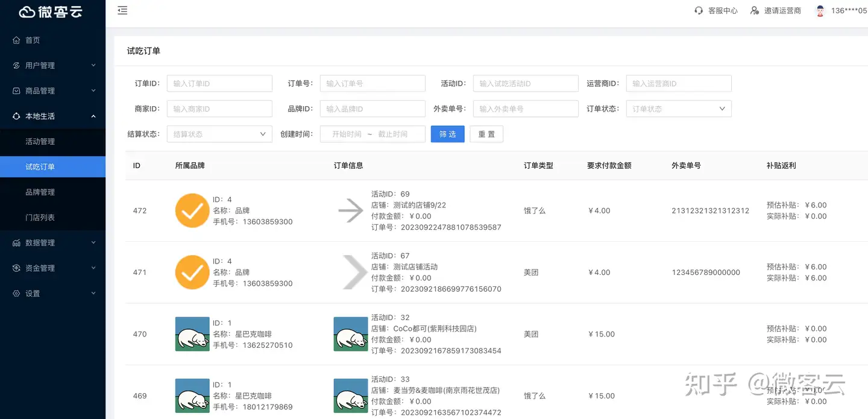Open 资金管理 menu label
Screen dimensions: 868x419
click(x=40, y=268)
